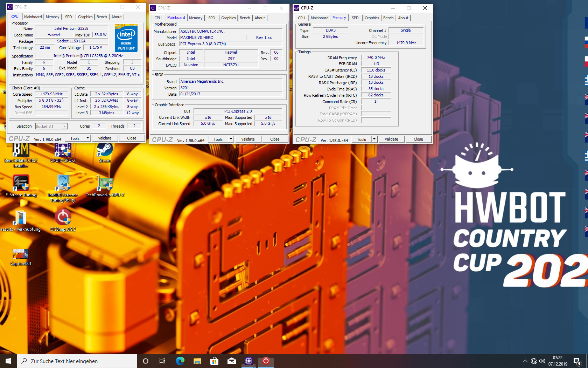
Task: Click Tools button in Memory window
Action: click(x=362, y=139)
